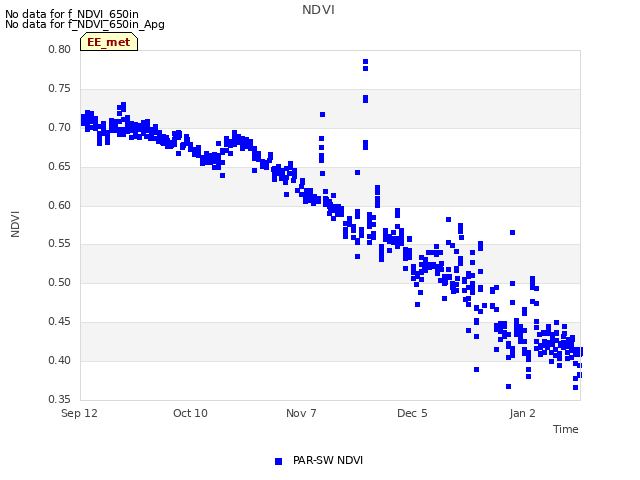Viewport: 640px width, 480px height.
Task: Click the 0.35 y-axis tick label
Action: tap(60, 399)
